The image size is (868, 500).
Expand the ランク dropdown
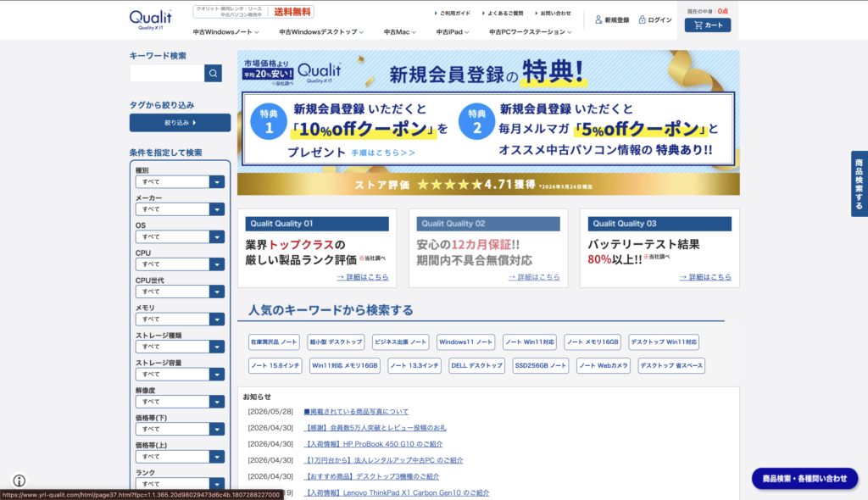click(x=180, y=483)
